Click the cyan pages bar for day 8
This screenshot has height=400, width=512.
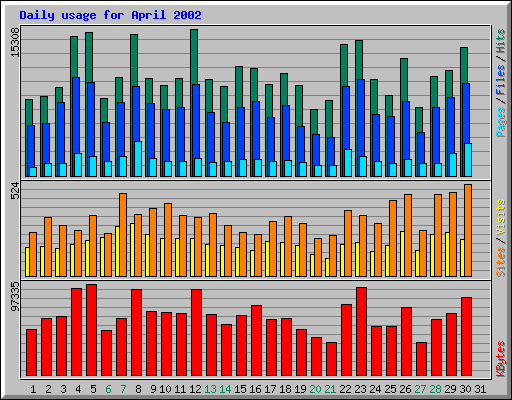pos(138,159)
